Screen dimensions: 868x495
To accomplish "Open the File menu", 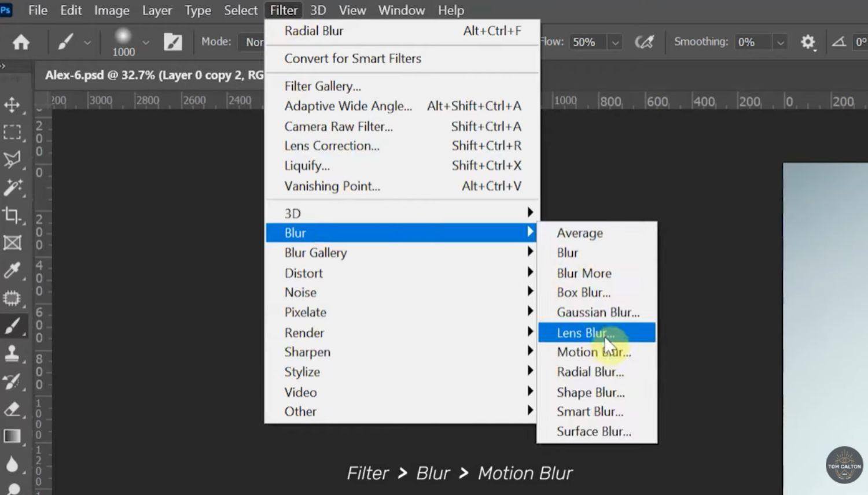I will click(38, 10).
